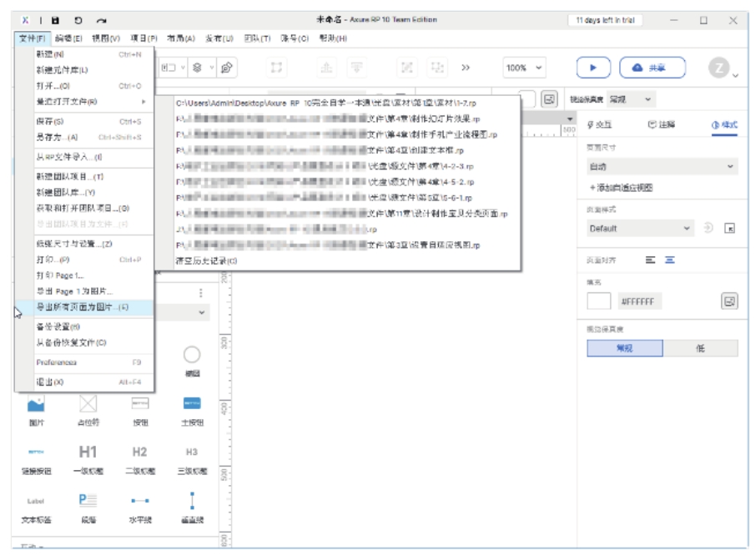756x556 pixels.
Task: Set sketch fidelity to 常规 (normal)
Action: 624,348
